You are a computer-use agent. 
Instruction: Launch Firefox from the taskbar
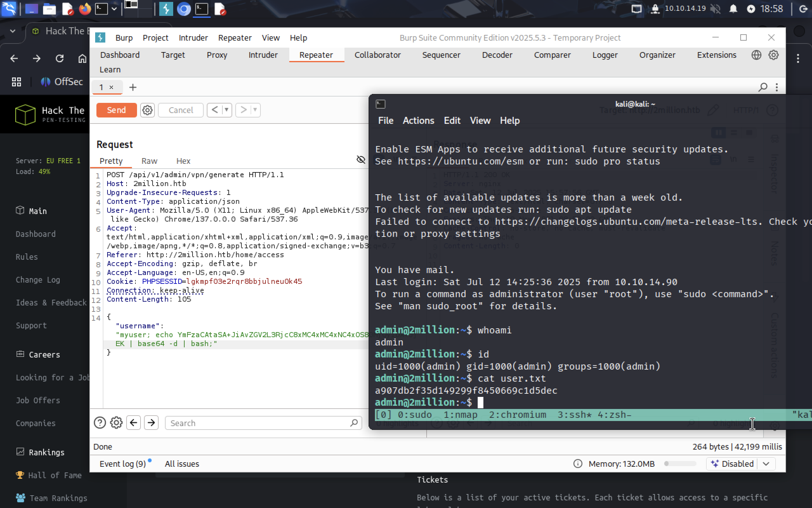point(85,9)
